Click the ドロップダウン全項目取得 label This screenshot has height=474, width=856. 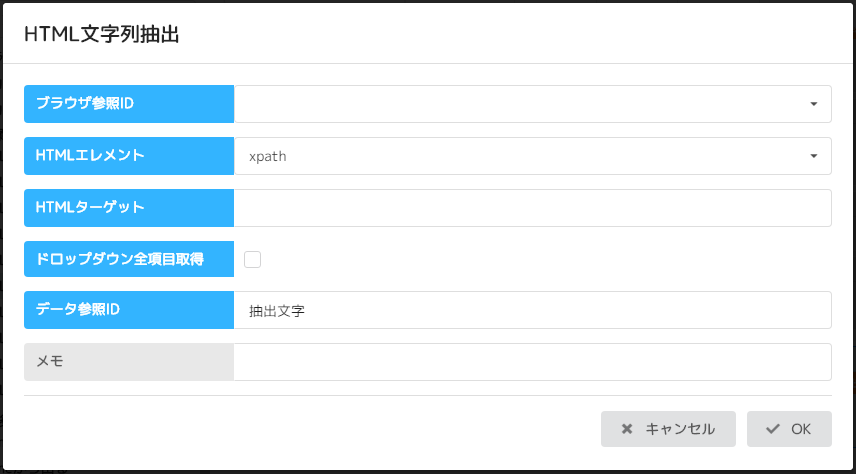pyautogui.click(x=129, y=259)
